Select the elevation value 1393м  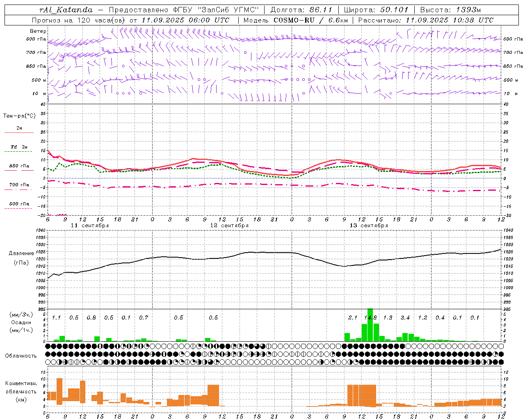tap(468, 10)
